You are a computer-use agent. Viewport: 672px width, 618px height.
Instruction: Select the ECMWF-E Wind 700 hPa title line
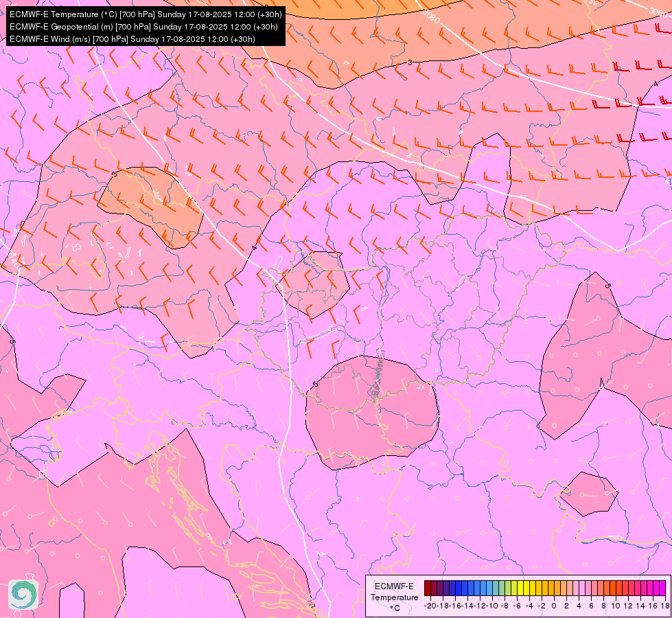132,39
